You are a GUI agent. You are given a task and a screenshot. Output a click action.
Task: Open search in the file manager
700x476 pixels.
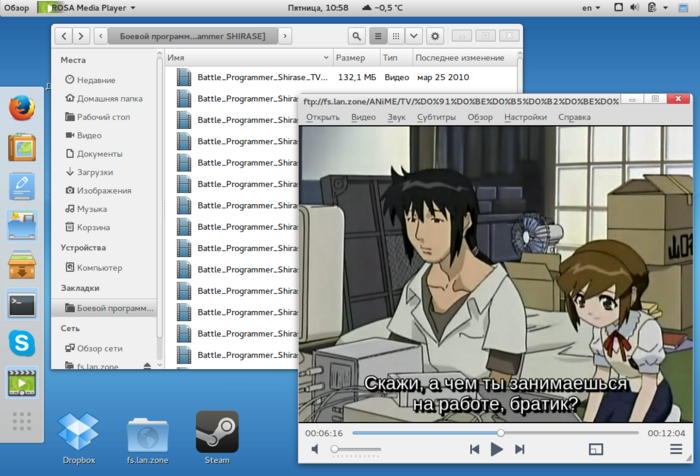pos(356,36)
